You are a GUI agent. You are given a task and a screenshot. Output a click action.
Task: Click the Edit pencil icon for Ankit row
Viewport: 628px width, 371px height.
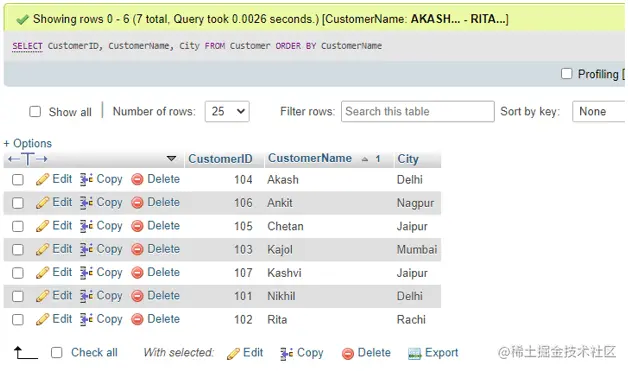(42, 203)
